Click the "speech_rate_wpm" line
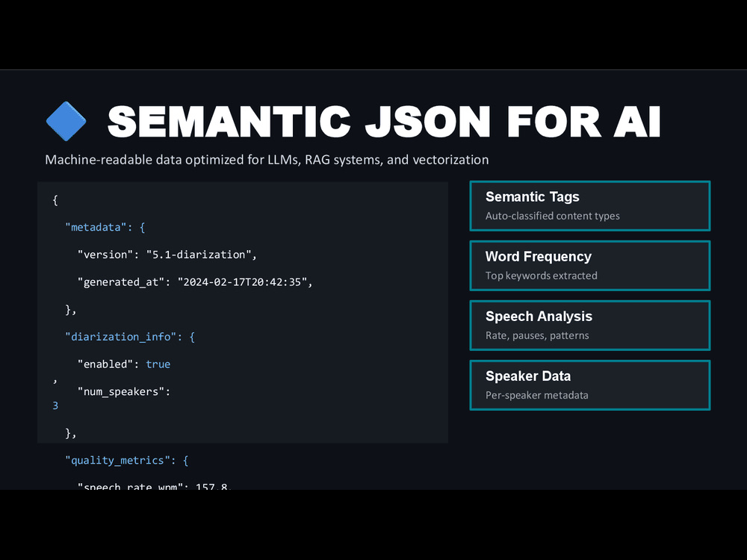This screenshot has width=747, height=560. pyautogui.click(x=155, y=486)
